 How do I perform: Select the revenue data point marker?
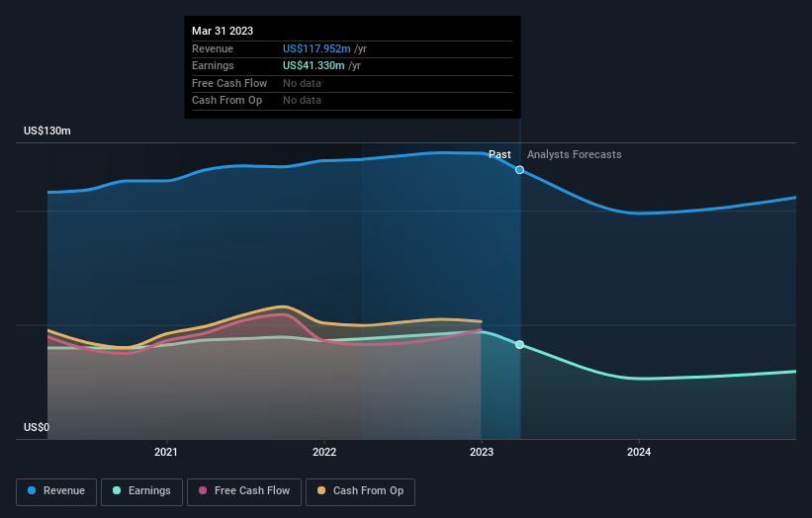tap(519, 170)
